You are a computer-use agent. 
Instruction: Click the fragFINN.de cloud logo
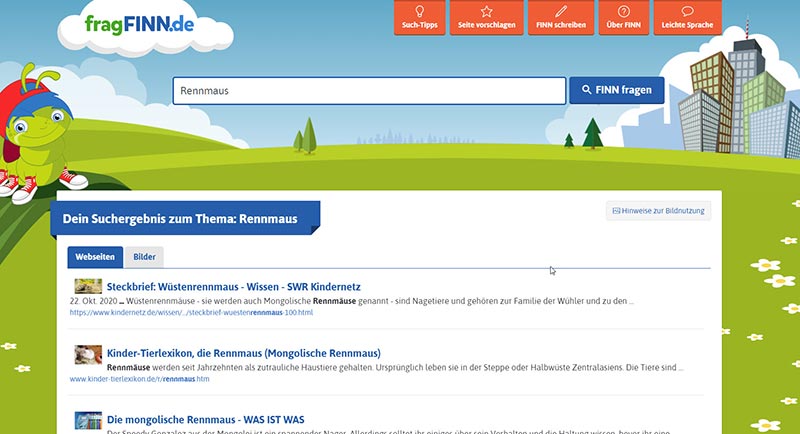(145, 27)
